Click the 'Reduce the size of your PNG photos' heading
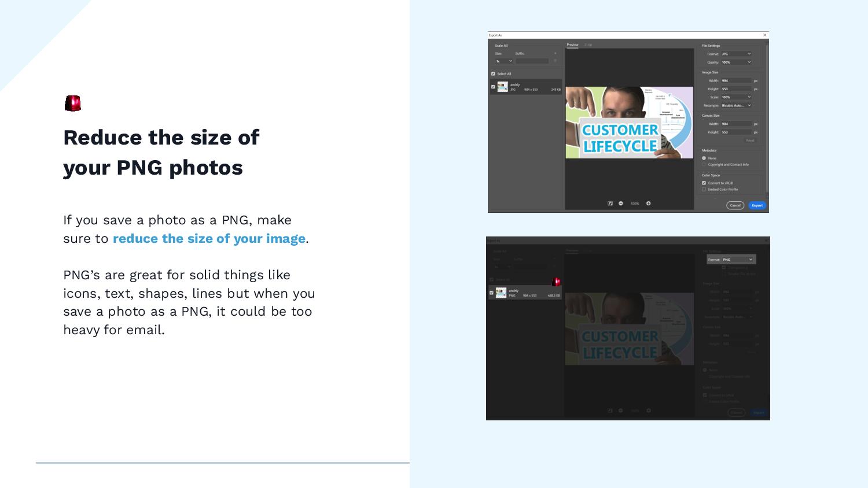Image resolution: width=868 pixels, height=488 pixels. pyautogui.click(x=161, y=153)
